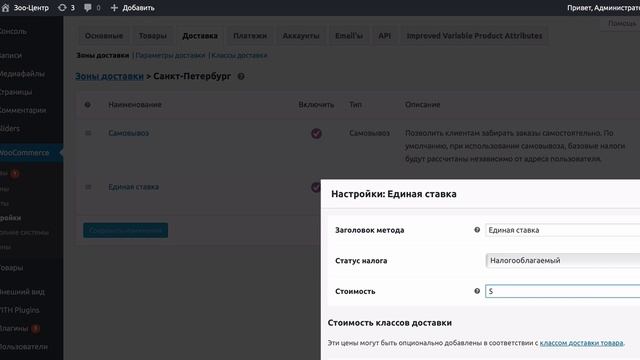Viewport: 640px width, 360px height.
Task: Switch to the Основные settings tab
Action: click(104, 36)
